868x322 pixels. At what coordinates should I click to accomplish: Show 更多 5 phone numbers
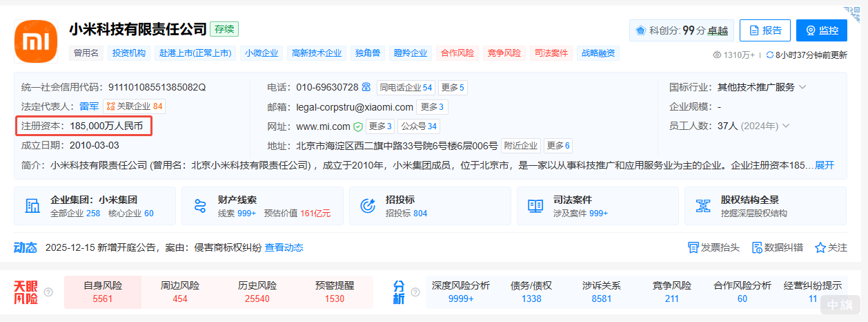[x=453, y=87]
